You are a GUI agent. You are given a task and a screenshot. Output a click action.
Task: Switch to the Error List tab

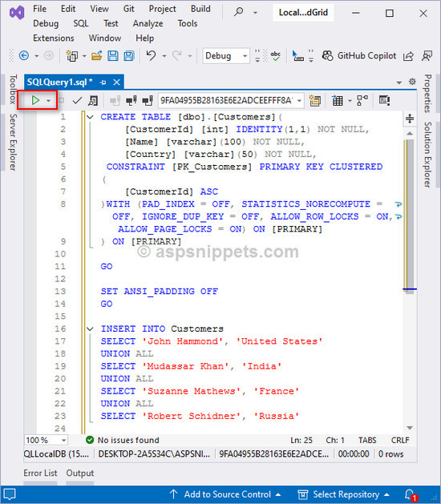(40, 473)
